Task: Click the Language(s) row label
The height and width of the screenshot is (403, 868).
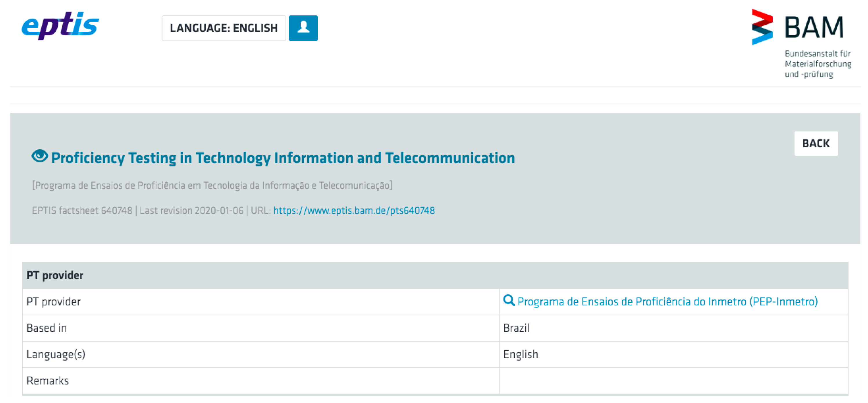Action: (x=56, y=354)
